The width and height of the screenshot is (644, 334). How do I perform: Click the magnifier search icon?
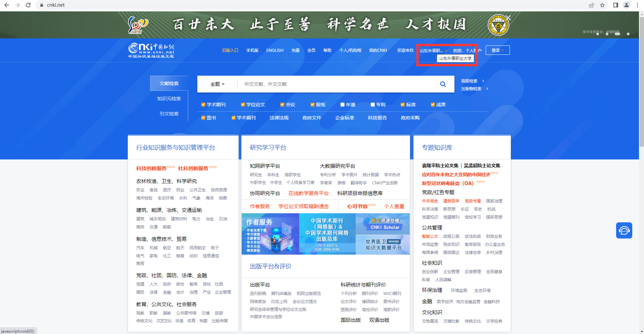[x=443, y=84]
